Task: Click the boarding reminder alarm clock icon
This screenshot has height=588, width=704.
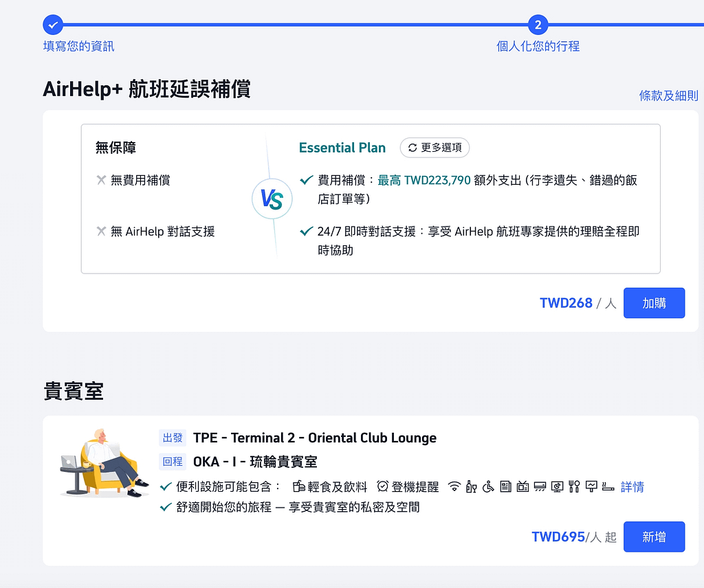Action: pos(382,486)
